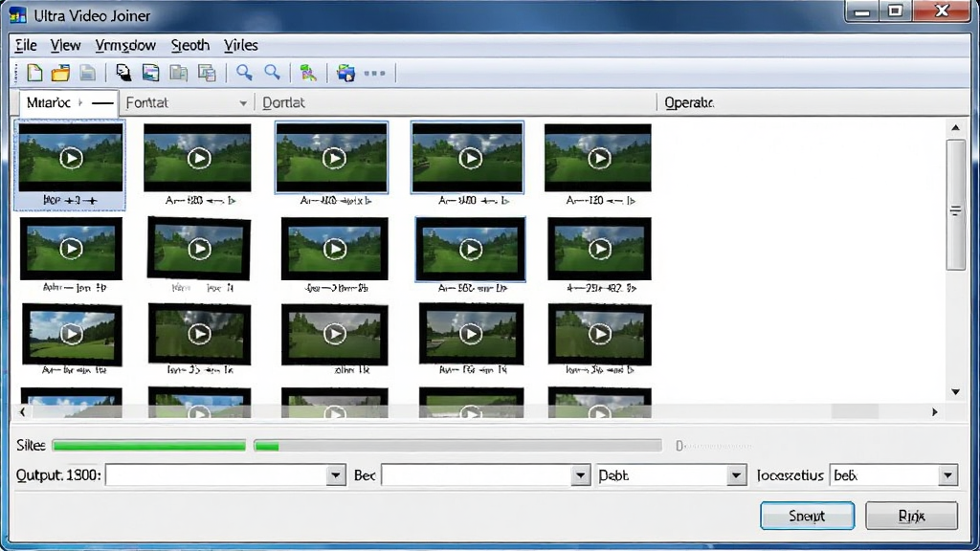Click the Dorltat column header
This screenshot has width=980, height=551.
283,102
